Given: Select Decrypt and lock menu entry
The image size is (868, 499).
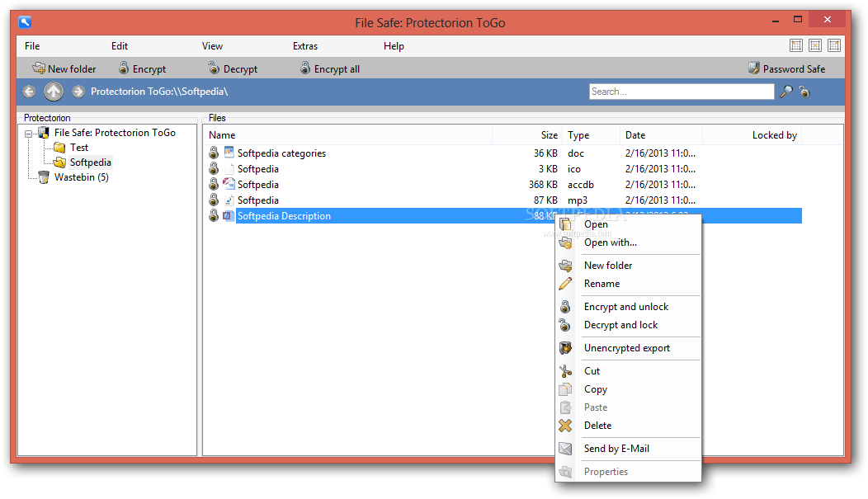Looking at the screenshot, I should tap(628, 325).
